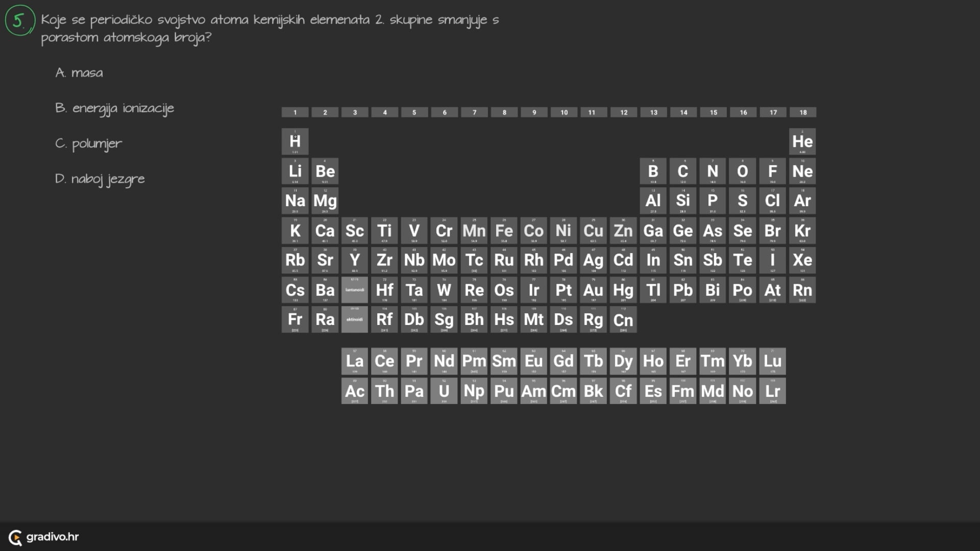The image size is (980, 551).
Task: Click the radon Rn tile
Action: click(802, 290)
